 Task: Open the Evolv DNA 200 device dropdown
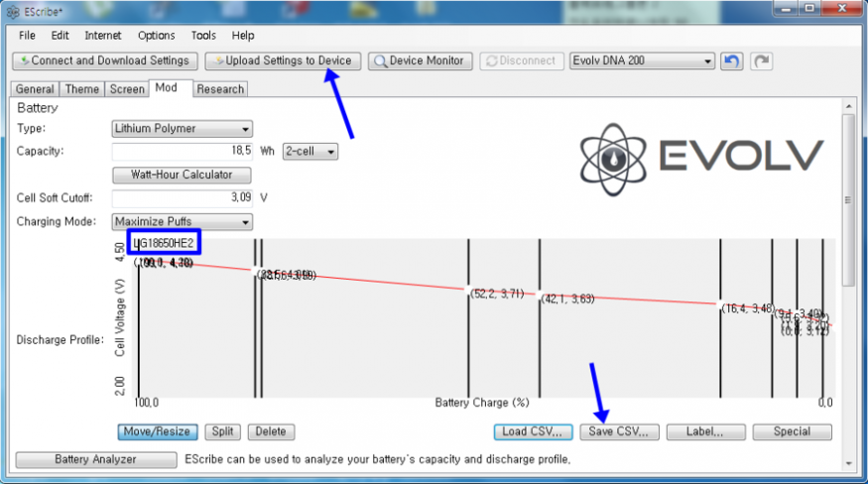pyautogui.click(x=642, y=60)
